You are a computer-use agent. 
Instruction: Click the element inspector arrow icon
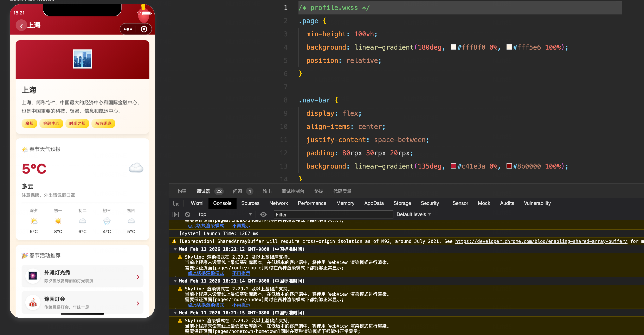(176, 203)
